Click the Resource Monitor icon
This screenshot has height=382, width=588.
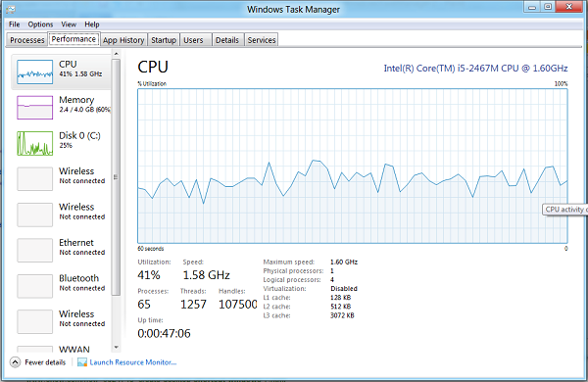tap(82, 362)
